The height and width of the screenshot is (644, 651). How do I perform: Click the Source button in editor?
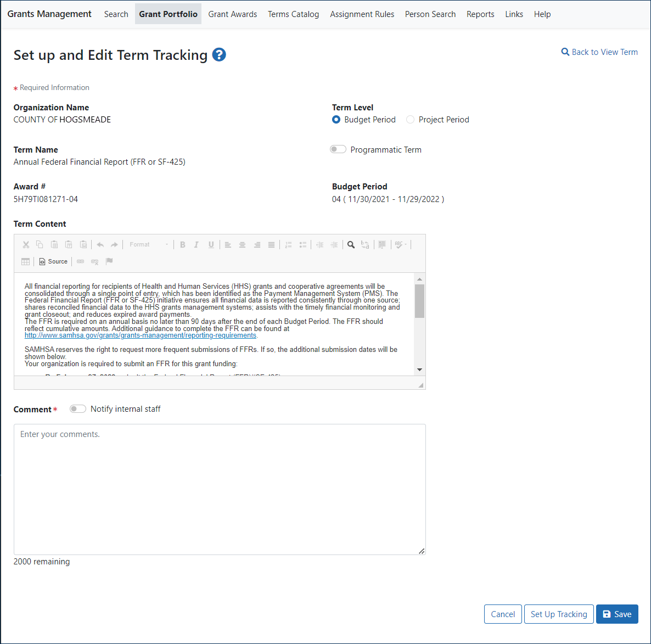pyautogui.click(x=53, y=261)
